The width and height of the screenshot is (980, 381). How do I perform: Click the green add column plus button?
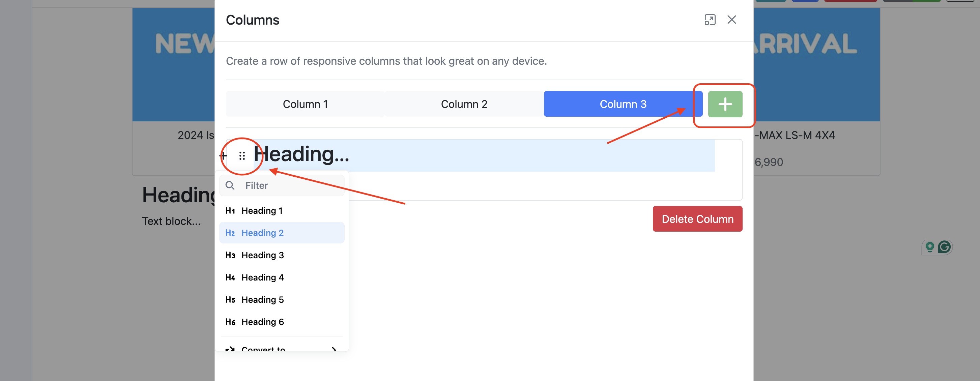point(725,104)
